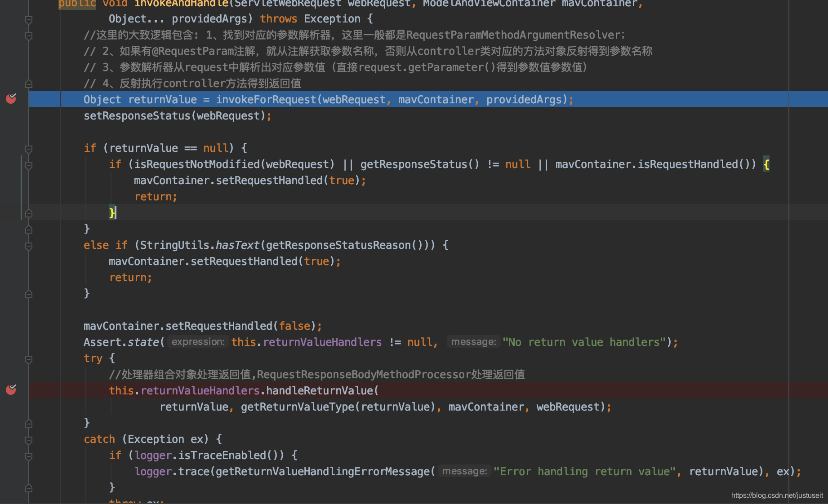Click getResponseStatus() in the condition
Screen dimensions: 828x504
point(420,164)
